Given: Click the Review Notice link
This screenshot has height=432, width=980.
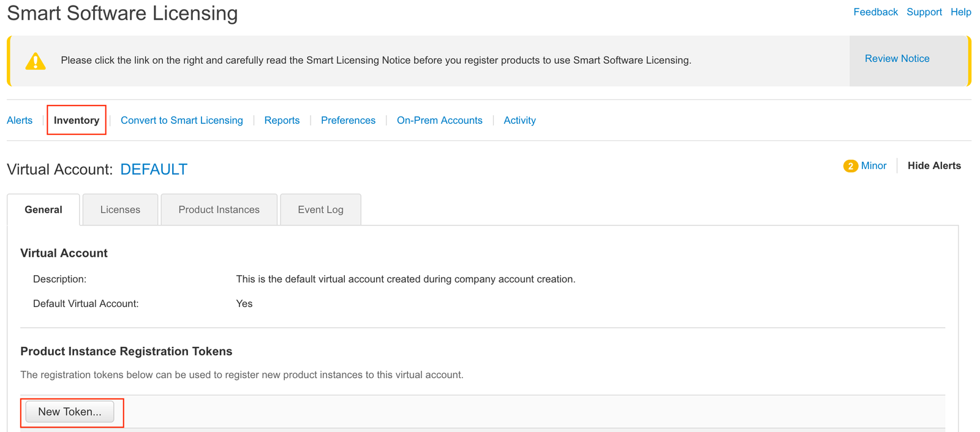Looking at the screenshot, I should (x=897, y=59).
